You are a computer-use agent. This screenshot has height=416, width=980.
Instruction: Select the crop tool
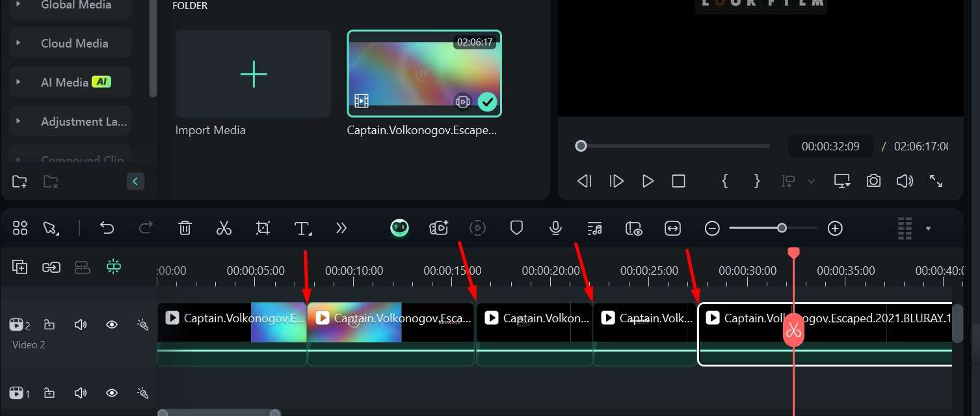[x=263, y=228]
